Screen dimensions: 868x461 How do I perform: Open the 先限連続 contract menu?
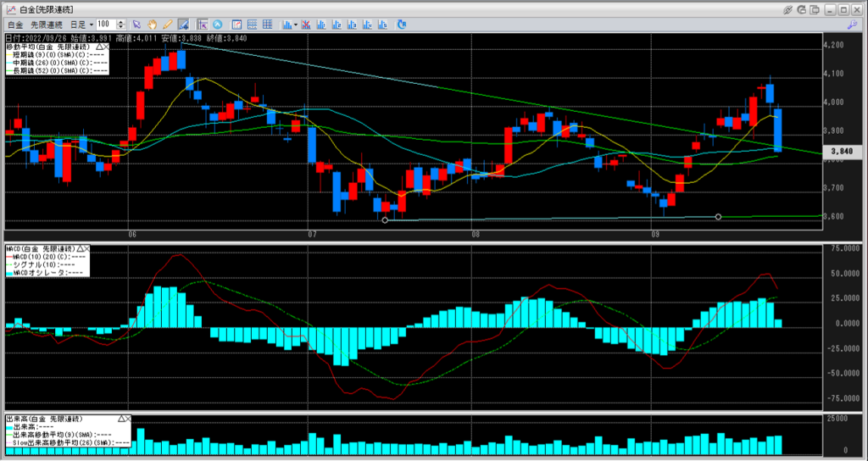tap(47, 25)
